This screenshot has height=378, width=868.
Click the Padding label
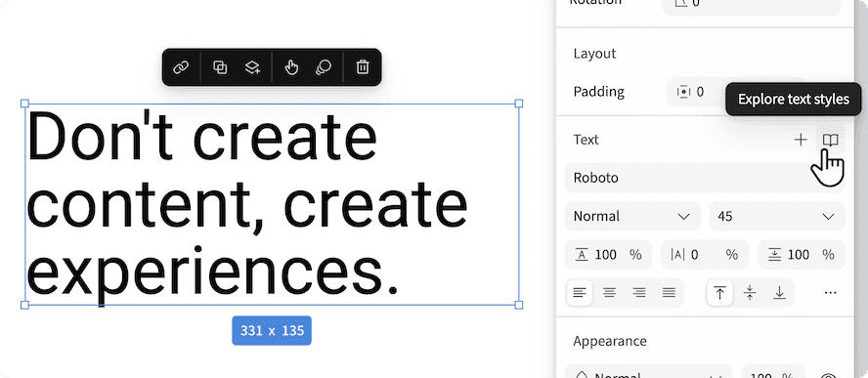599,92
